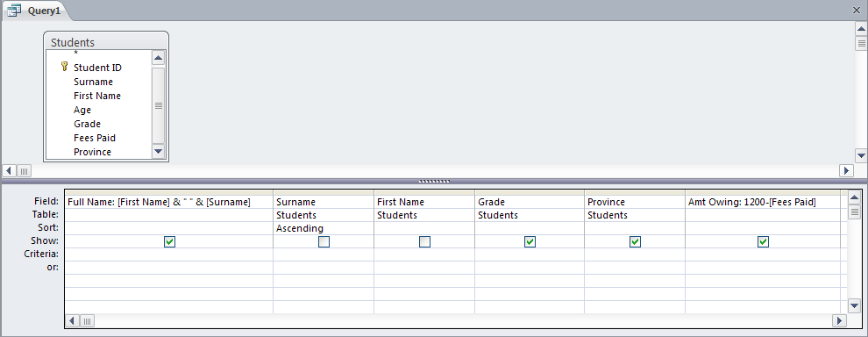Uncheck Show box for Full Name column
Viewport: 868px width, 337px height.
169,241
